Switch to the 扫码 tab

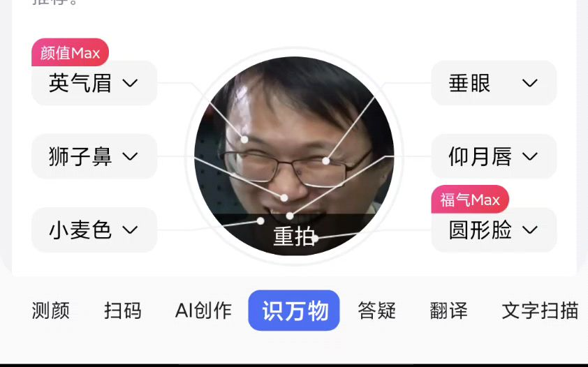[123, 310]
